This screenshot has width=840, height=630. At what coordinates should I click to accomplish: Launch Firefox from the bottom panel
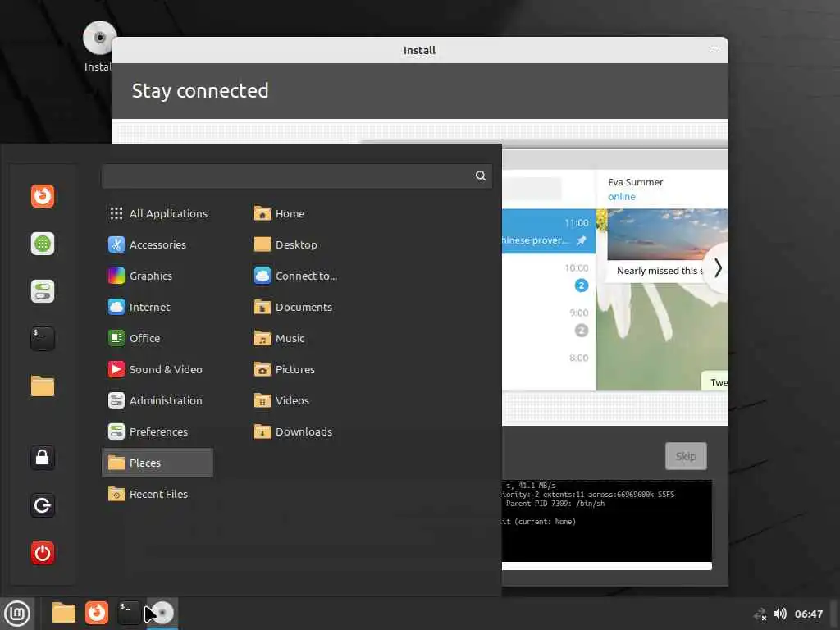point(97,613)
